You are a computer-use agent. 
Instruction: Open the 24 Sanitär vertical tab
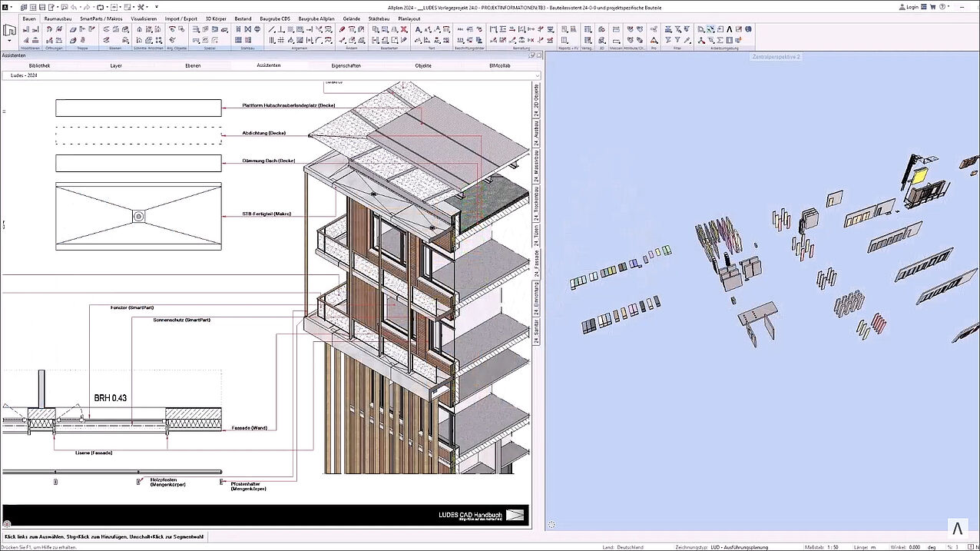[536, 330]
